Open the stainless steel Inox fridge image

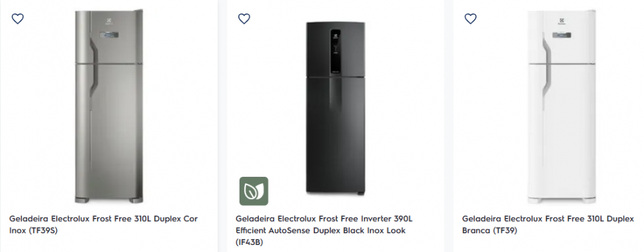pyautogui.click(x=109, y=106)
